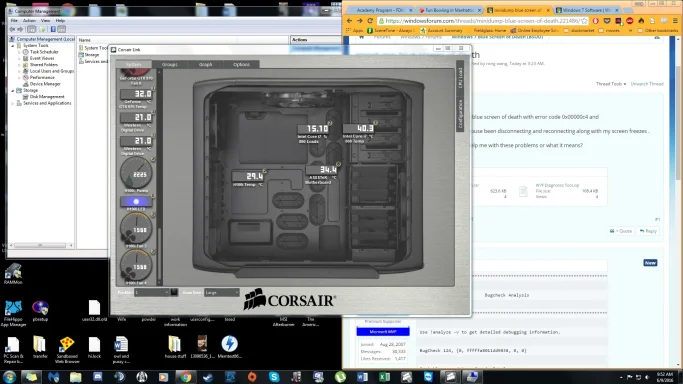Open the Graph tab in Corsair Link
Viewport: 683px width, 384px height.
point(205,64)
